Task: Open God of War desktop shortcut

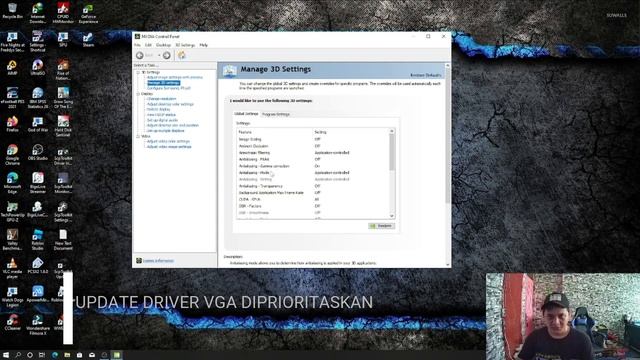Action: point(38,124)
